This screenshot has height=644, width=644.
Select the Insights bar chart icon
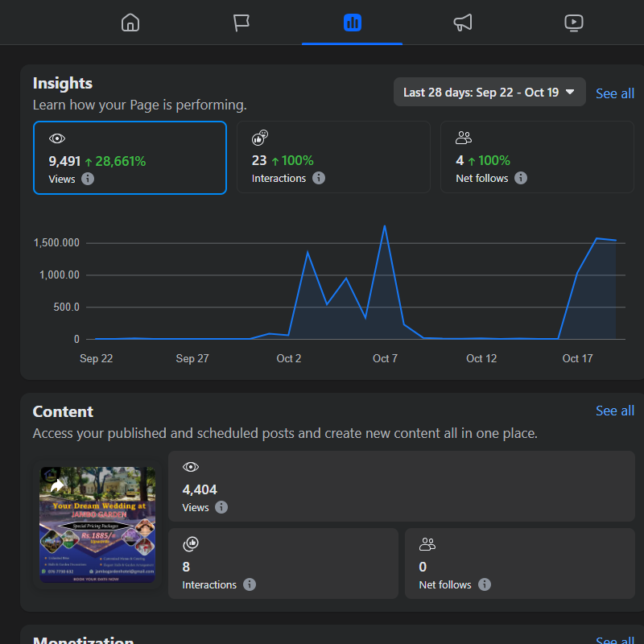pyautogui.click(x=352, y=23)
